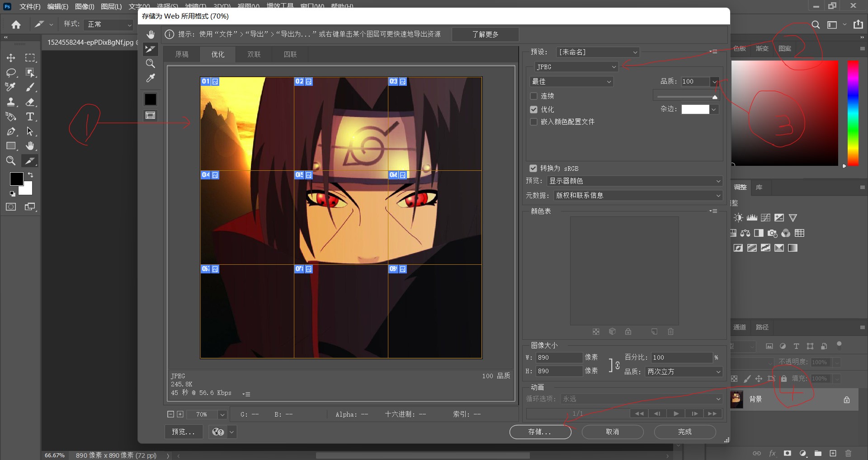Open the JPEG file format dropdown
The height and width of the screenshot is (460, 868).
tap(576, 67)
